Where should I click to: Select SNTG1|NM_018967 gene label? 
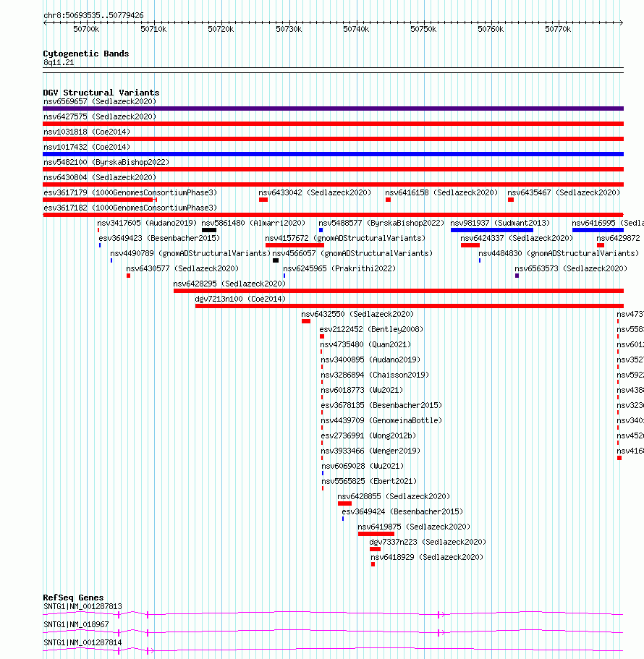click(76, 624)
